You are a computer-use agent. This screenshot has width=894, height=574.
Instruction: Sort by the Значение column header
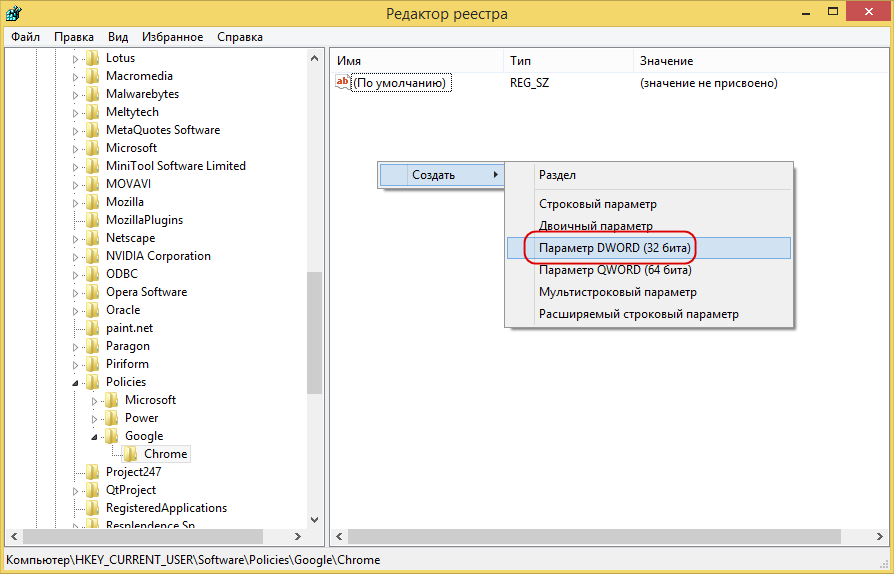click(x=761, y=61)
